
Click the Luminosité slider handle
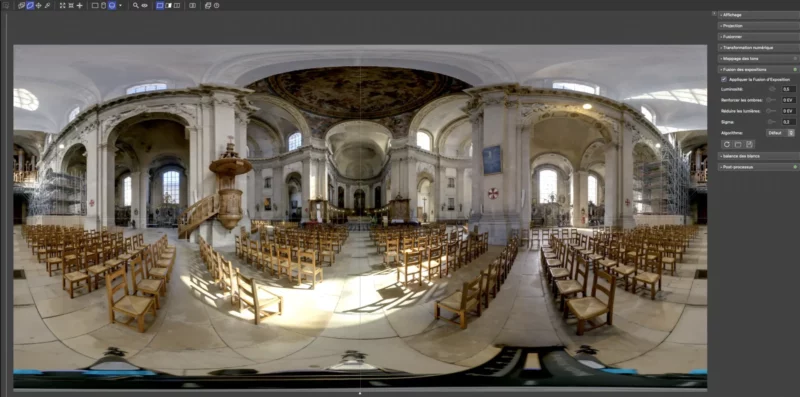click(x=772, y=89)
